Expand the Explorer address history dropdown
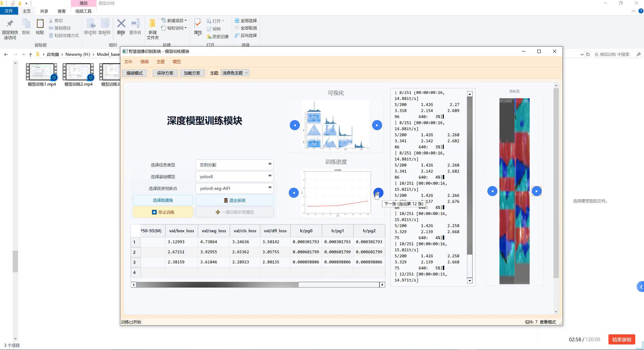The height and width of the screenshot is (350, 644). point(582,54)
